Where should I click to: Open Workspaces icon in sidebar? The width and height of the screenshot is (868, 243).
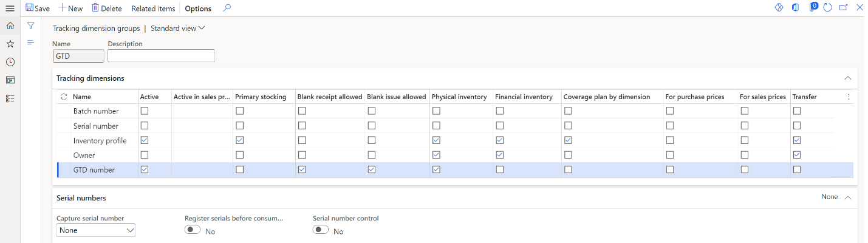(x=10, y=80)
